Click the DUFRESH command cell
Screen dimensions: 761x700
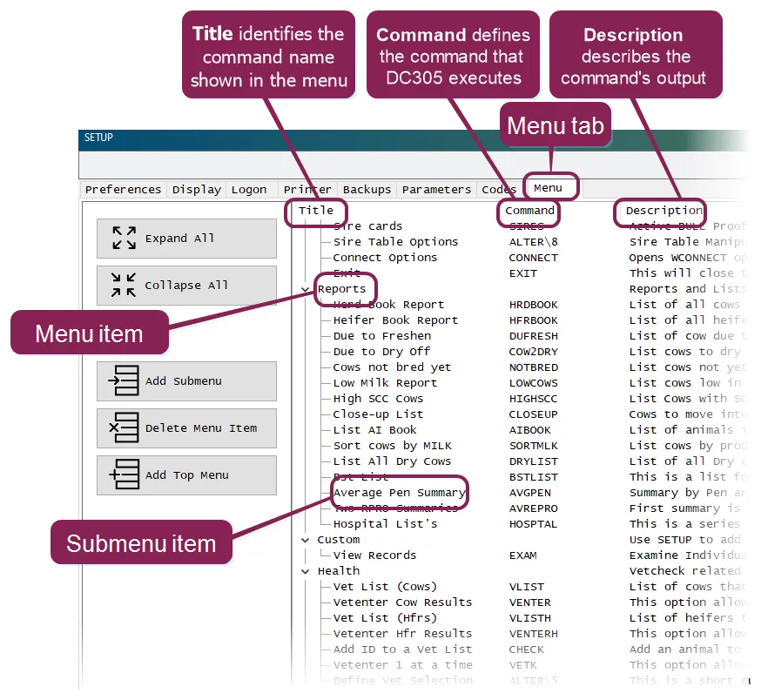coord(534,336)
